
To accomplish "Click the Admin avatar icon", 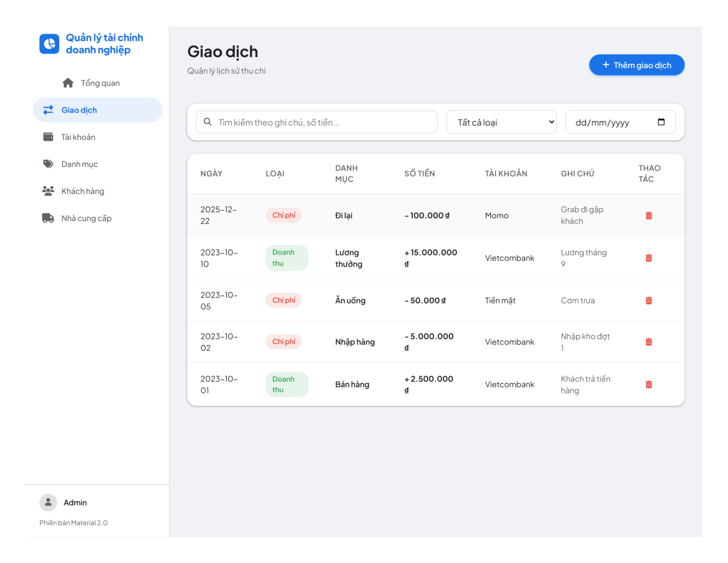I will (48, 502).
